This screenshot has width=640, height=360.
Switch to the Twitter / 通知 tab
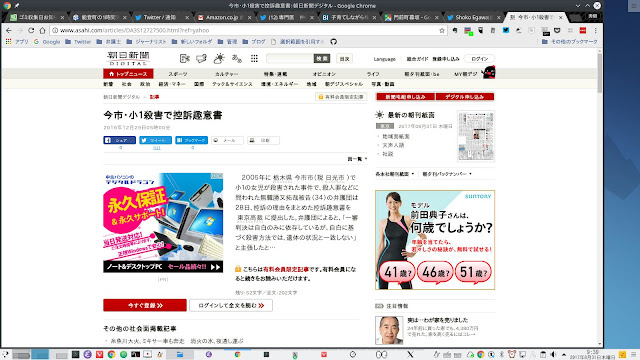[x=159, y=17]
